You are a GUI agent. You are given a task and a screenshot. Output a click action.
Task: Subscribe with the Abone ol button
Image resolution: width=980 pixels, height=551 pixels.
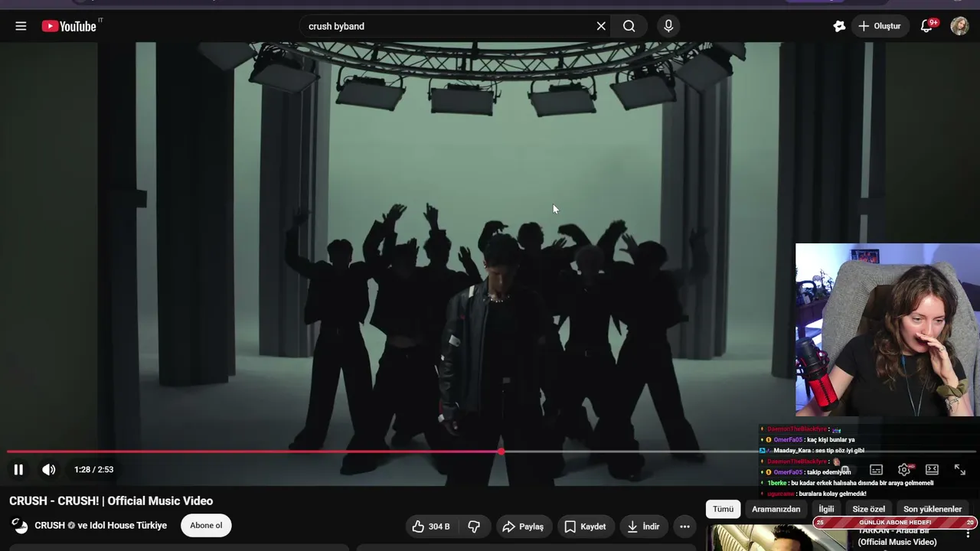coord(206,526)
